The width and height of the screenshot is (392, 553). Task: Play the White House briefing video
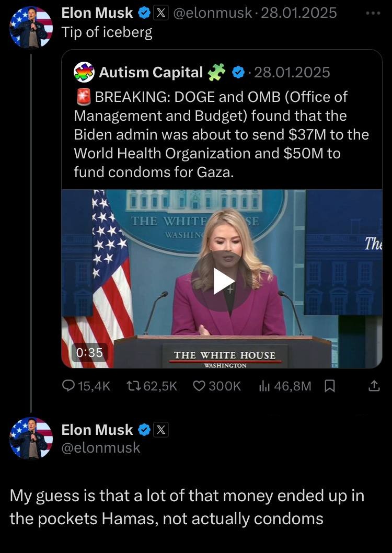222,281
